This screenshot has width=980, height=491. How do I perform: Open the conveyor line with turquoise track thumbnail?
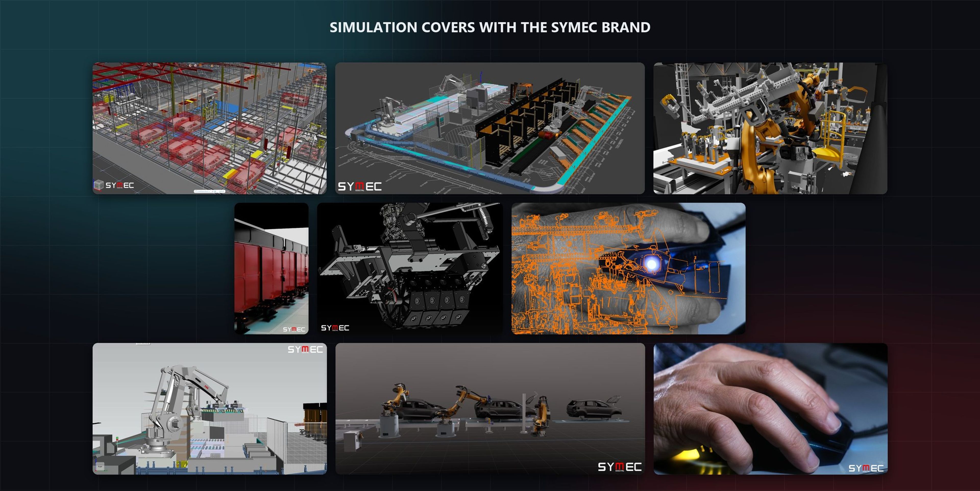click(490, 129)
